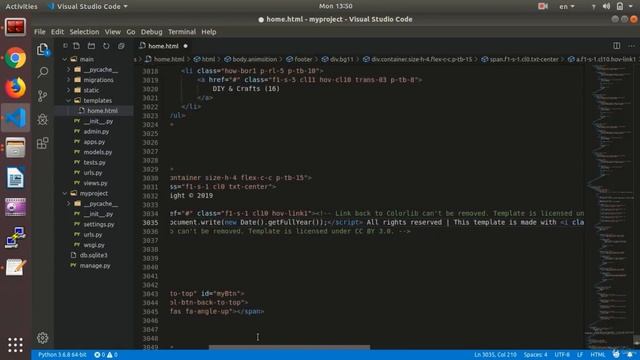Show Applications grid in the dock

(16, 345)
